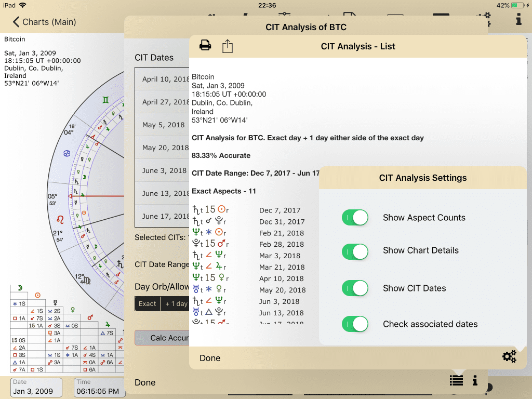
Task: Tap the Moon symbol in aspect grid
Action: 20,288
